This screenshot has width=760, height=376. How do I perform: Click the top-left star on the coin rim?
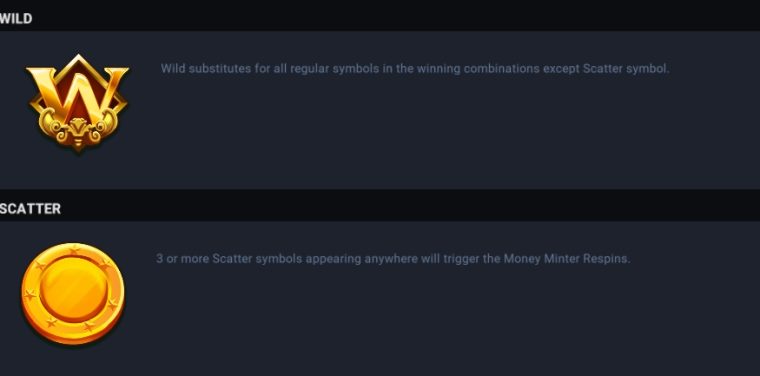[40, 266]
